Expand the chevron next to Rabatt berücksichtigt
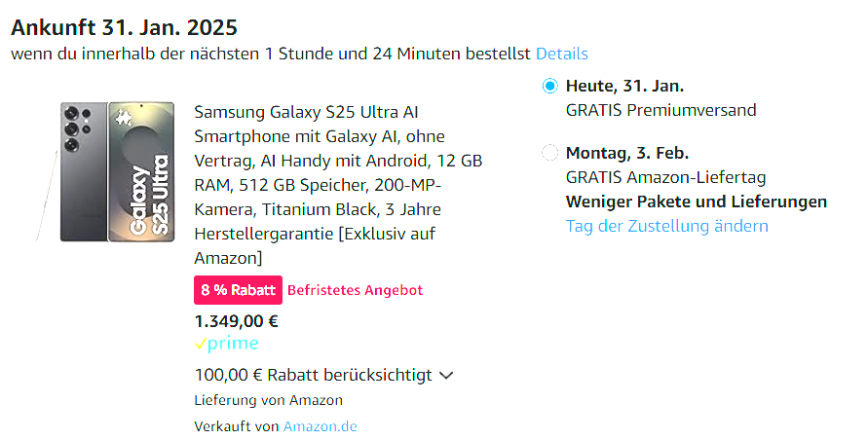 pyautogui.click(x=447, y=375)
